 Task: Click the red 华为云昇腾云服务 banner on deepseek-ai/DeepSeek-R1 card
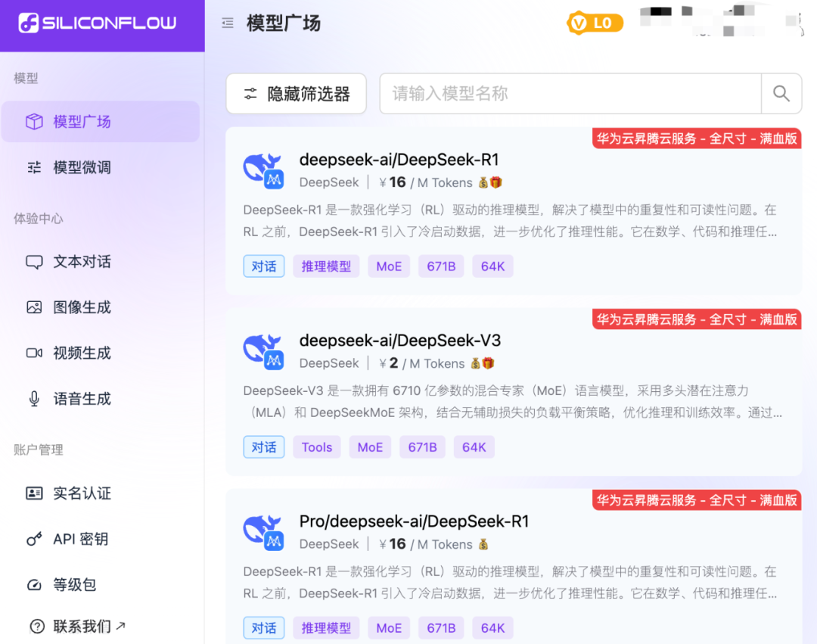click(x=697, y=138)
